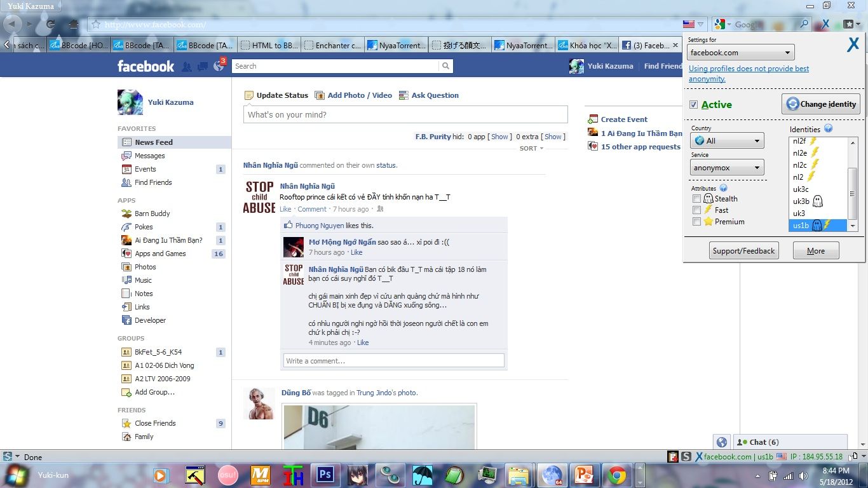Open PowerPoint from the taskbar
The height and width of the screenshot is (488, 868).
pyautogui.click(x=583, y=475)
